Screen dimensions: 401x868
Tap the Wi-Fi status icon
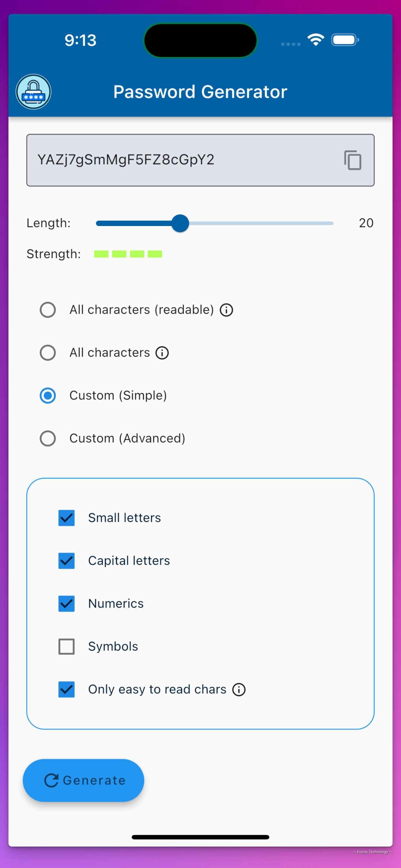coord(316,40)
